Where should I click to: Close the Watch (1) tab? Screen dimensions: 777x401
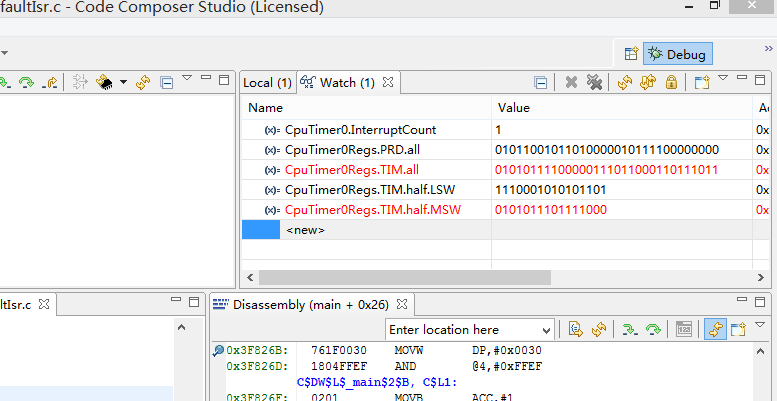[x=388, y=82]
